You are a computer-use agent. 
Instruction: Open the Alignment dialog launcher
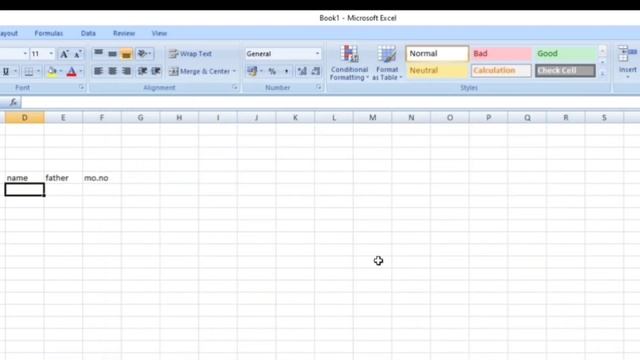tap(235, 87)
